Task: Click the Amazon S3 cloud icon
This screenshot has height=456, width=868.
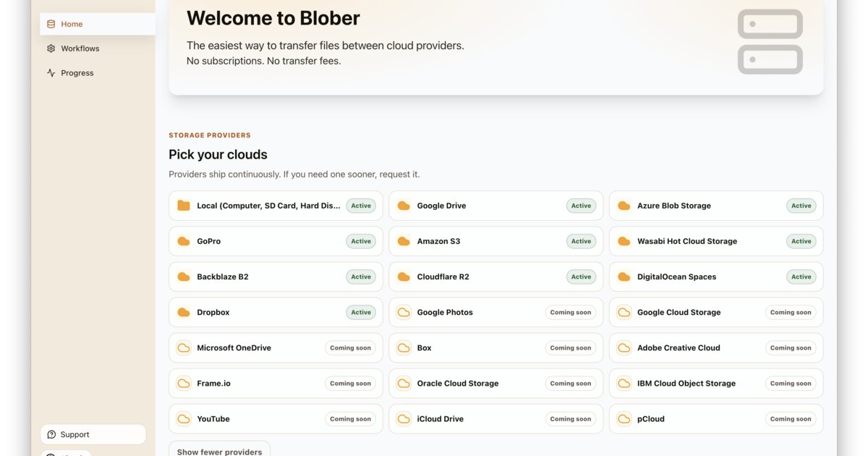Action: click(404, 241)
